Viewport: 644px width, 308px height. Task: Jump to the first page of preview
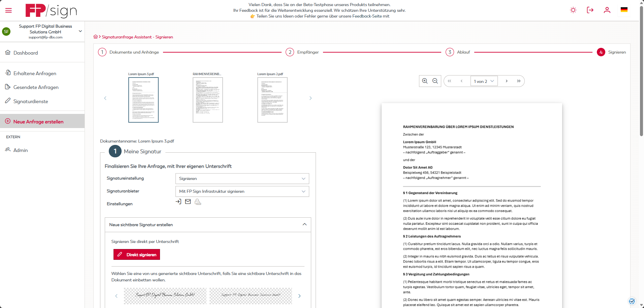(450, 81)
